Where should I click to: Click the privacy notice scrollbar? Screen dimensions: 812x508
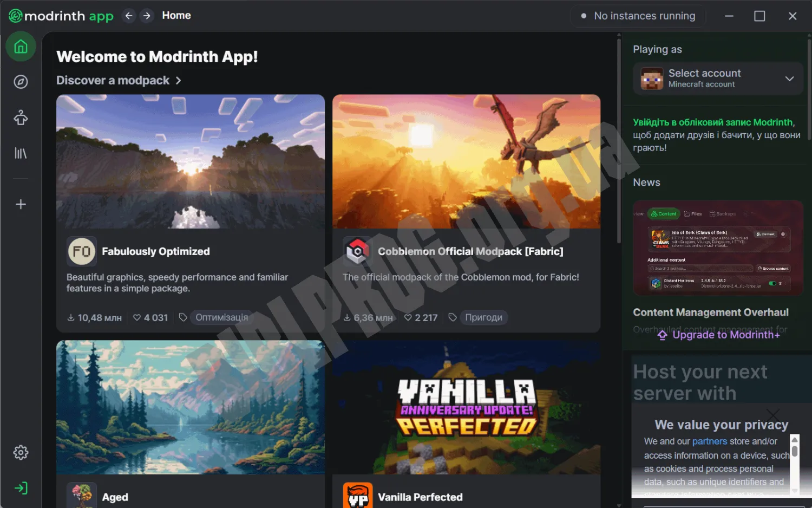(x=794, y=464)
